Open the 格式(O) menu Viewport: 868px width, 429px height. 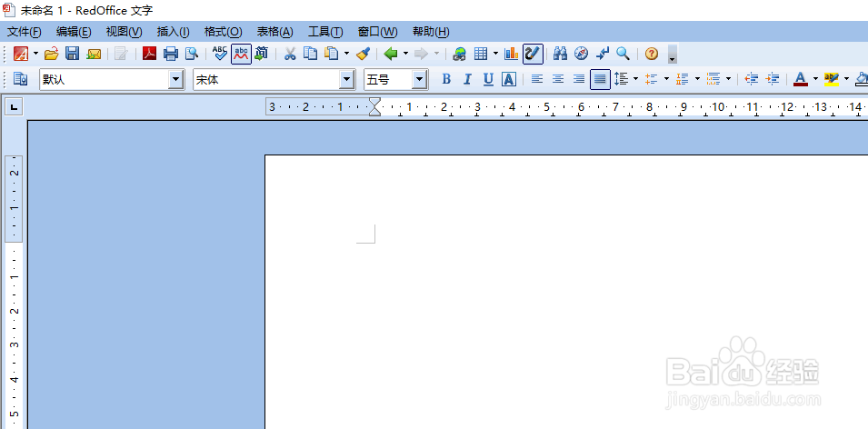pyautogui.click(x=223, y=32)
